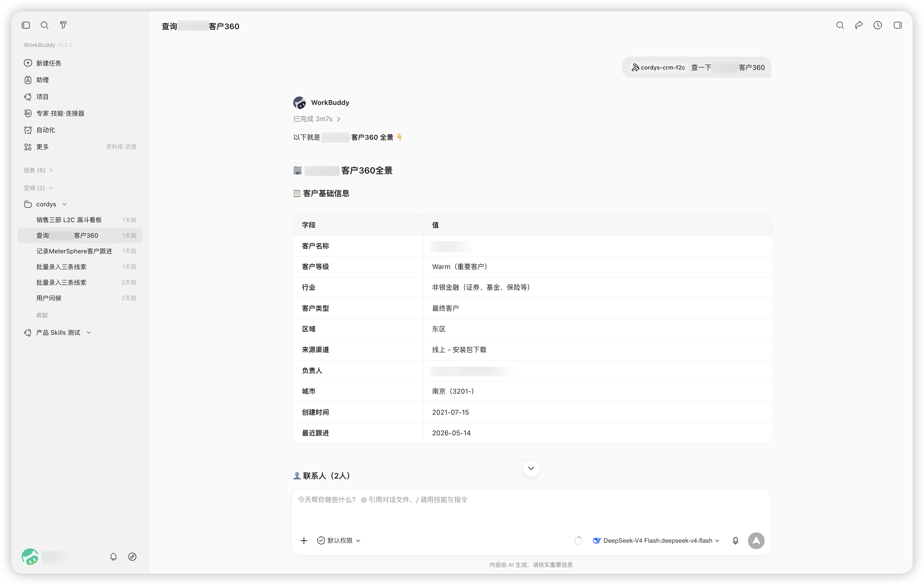Open 销售三部 L2C 漏斗看板 conversation
The image size is (924, 585).
(x=80, y=220)
